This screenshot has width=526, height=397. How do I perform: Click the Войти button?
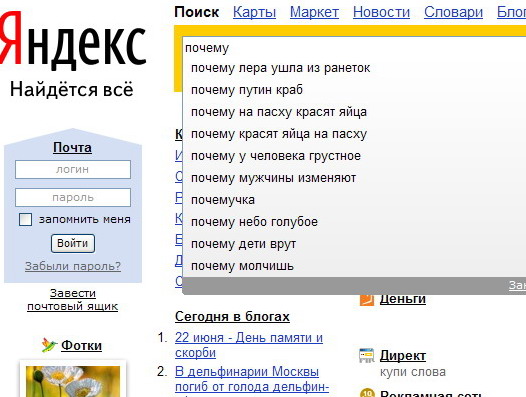[x=73, y=243]
